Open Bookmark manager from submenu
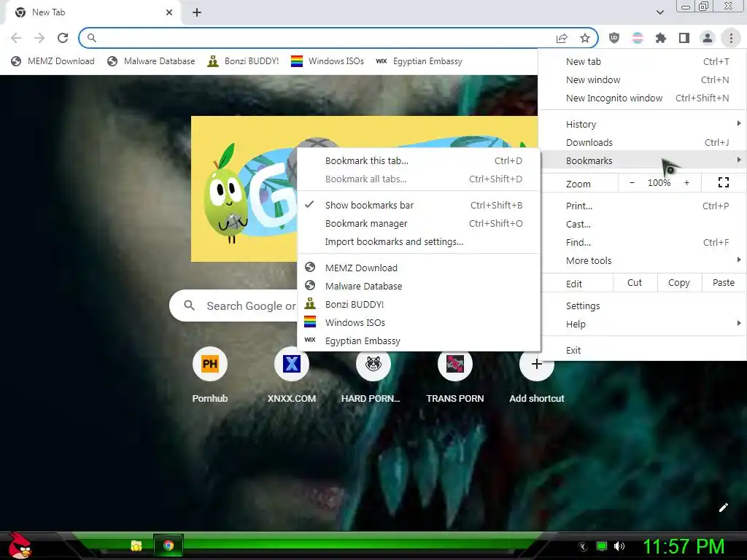747x560 pixels. tap(419, 223)
